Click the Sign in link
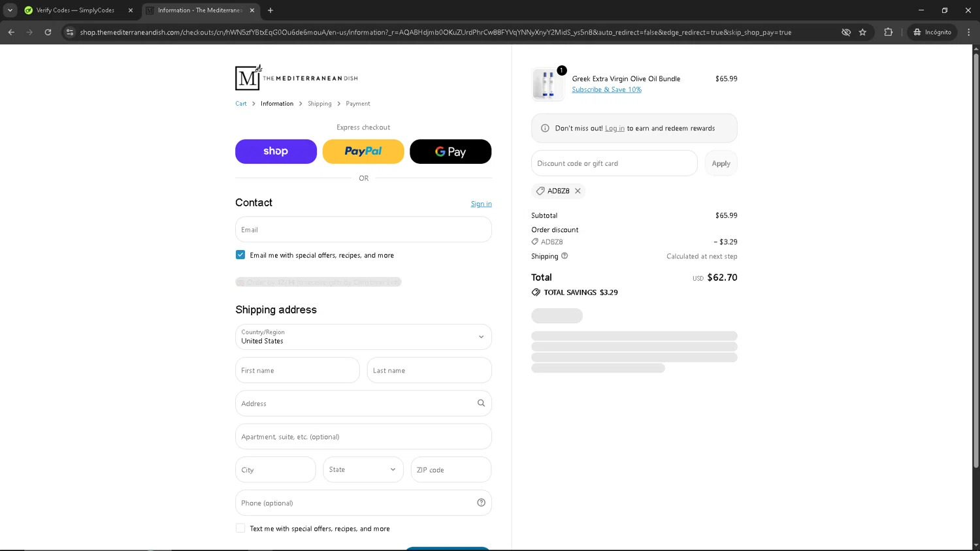The image size is (980, 551). tap(482, 204)
